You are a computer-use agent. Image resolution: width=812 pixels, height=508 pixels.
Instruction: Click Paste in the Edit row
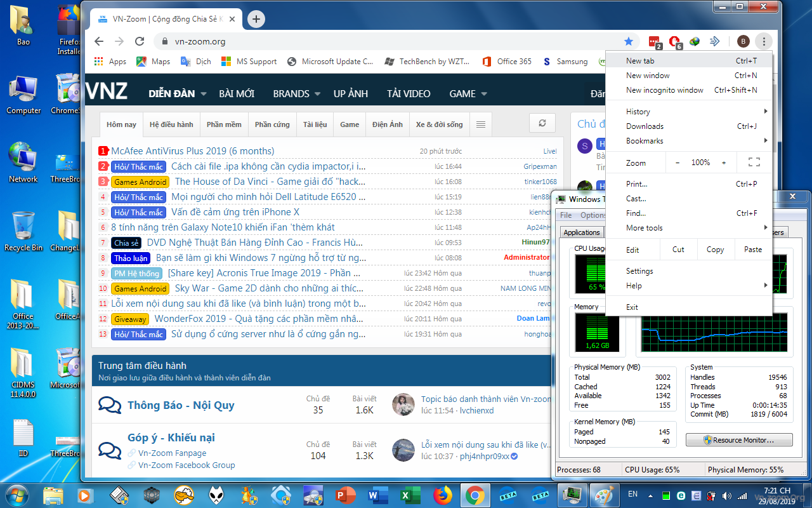tap(753, 250)
